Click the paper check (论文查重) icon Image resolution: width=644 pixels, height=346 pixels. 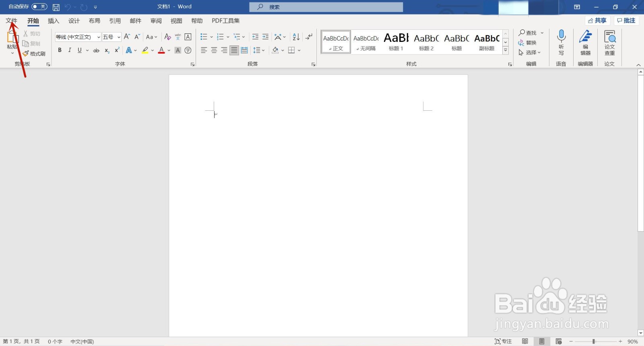(x=610, y=37)
